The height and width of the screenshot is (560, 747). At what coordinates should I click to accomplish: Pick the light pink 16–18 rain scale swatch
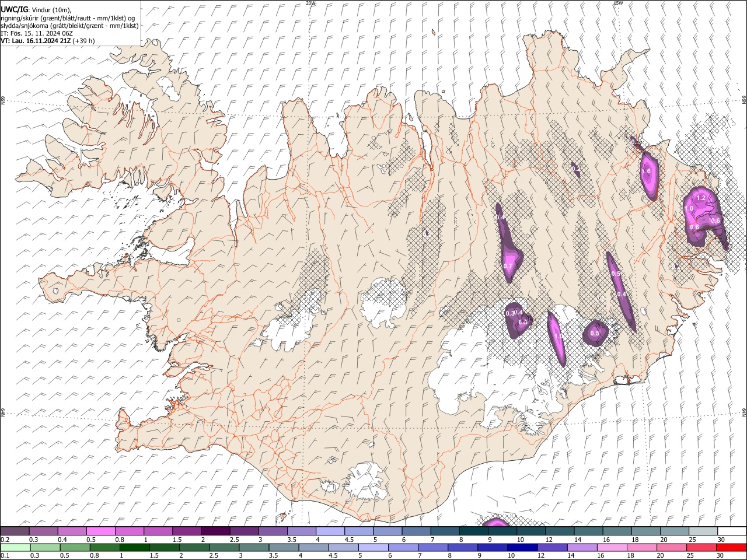click(611, 547)
